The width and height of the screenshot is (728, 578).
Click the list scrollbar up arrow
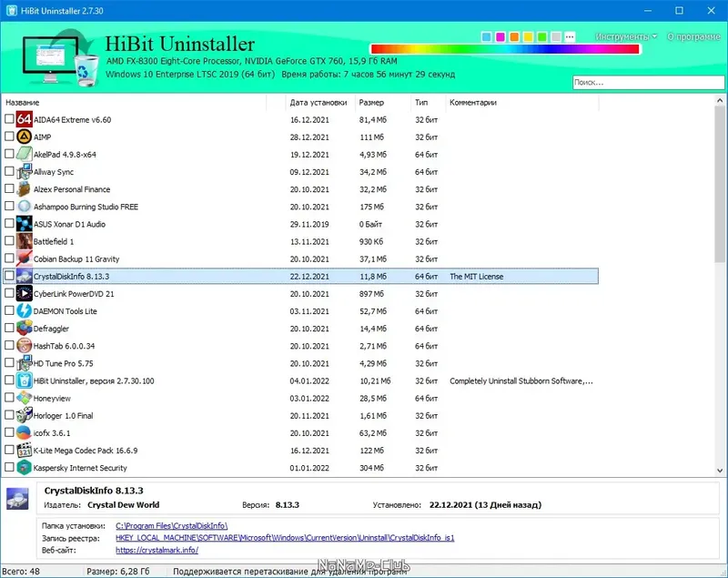coord(720,100)
